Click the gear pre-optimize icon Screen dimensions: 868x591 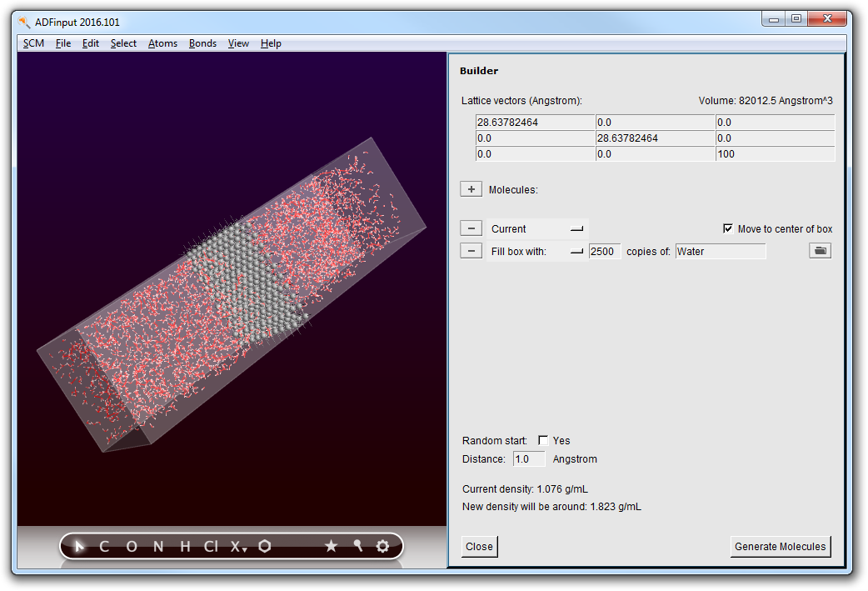382,547
